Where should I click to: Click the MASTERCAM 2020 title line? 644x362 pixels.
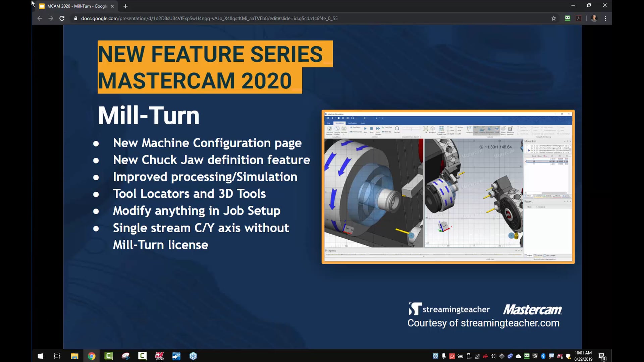[195, 81]
